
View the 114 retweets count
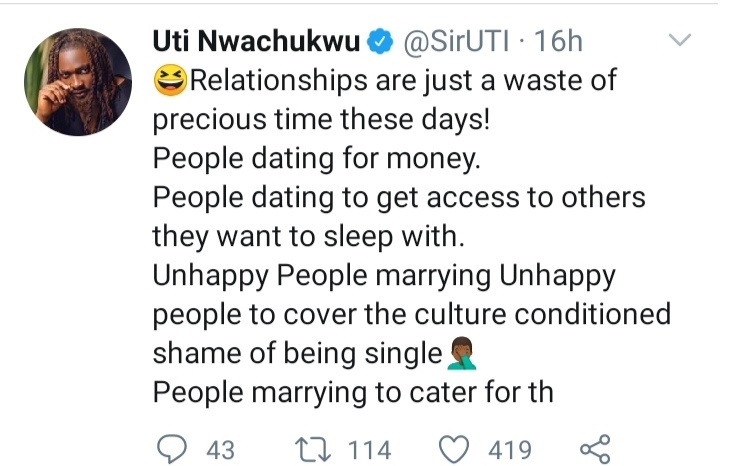point(369,450)
